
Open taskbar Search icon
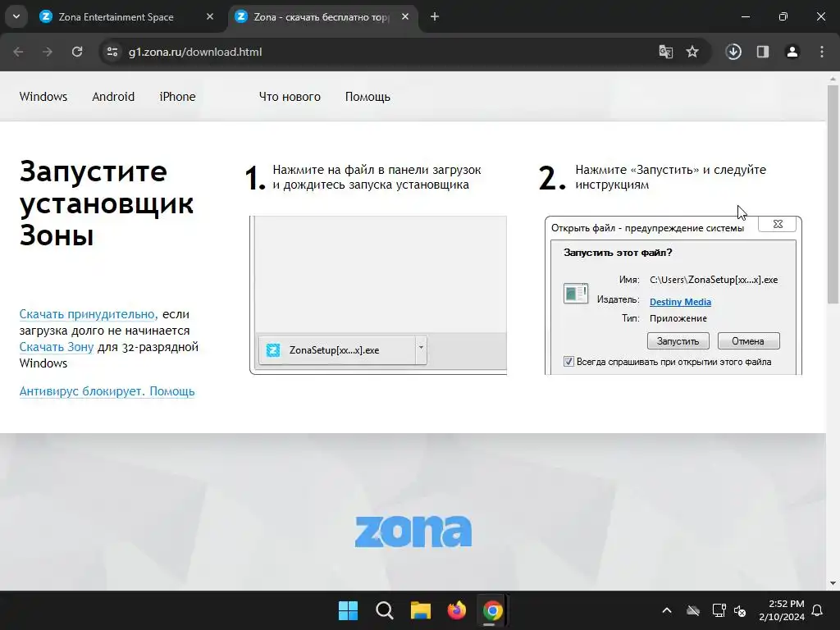384,610
